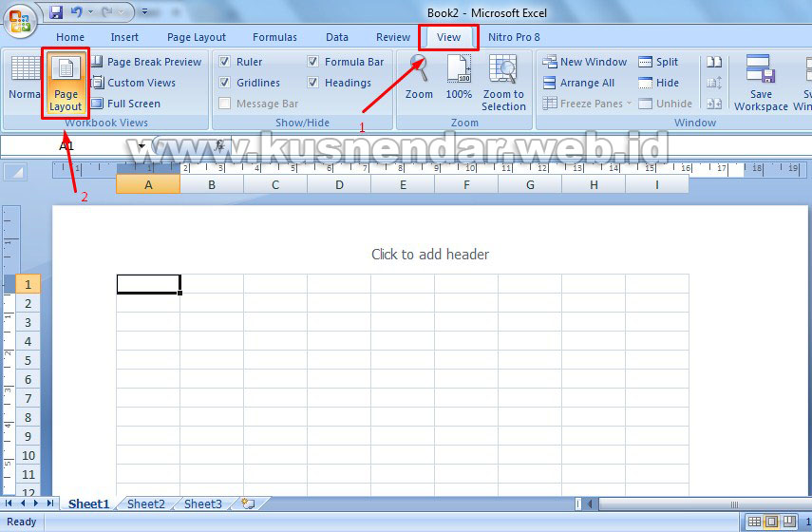Click 'Click to add header' area

[430, 255]
